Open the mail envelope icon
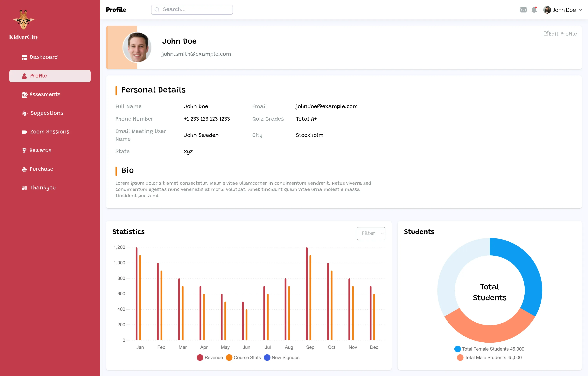588x376 pixels. [x=523, y=10]
